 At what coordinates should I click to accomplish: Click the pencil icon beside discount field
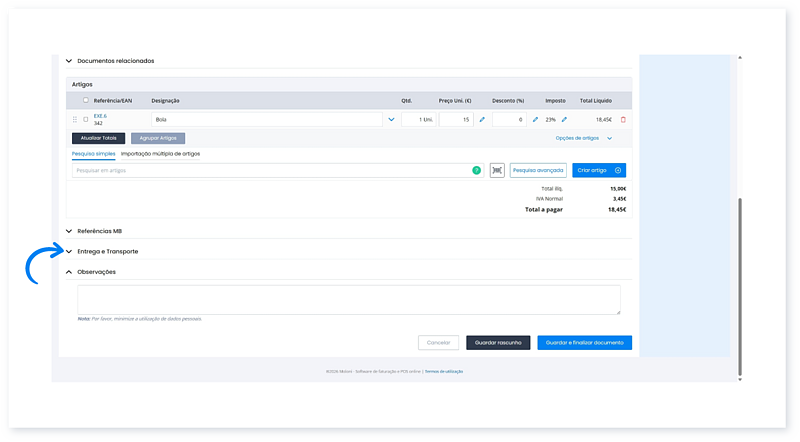coord(535,120)
